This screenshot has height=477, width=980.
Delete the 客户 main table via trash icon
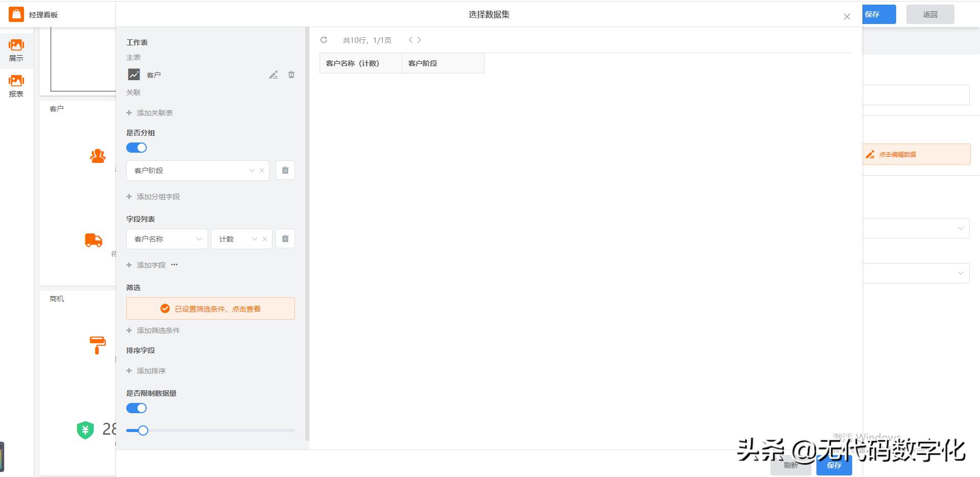click(291, 75)
